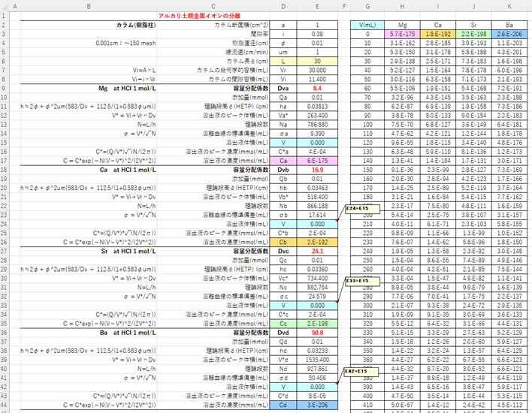Click the blue label cell Cd
The image size is (532, 413).
pyautogui.click(x=283, y=405)
